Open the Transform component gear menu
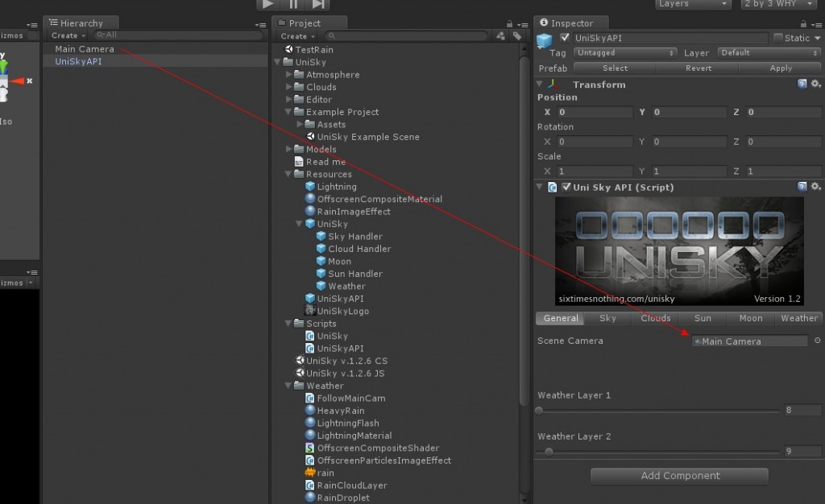Screen dimensions: 825x504 tap(815, 85)
